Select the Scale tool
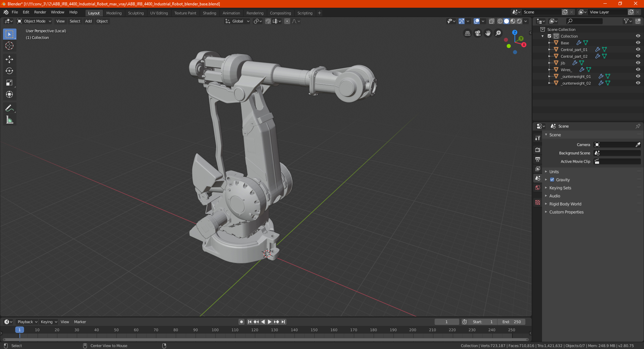Screen dimensions: 644x349 (9, 83)
